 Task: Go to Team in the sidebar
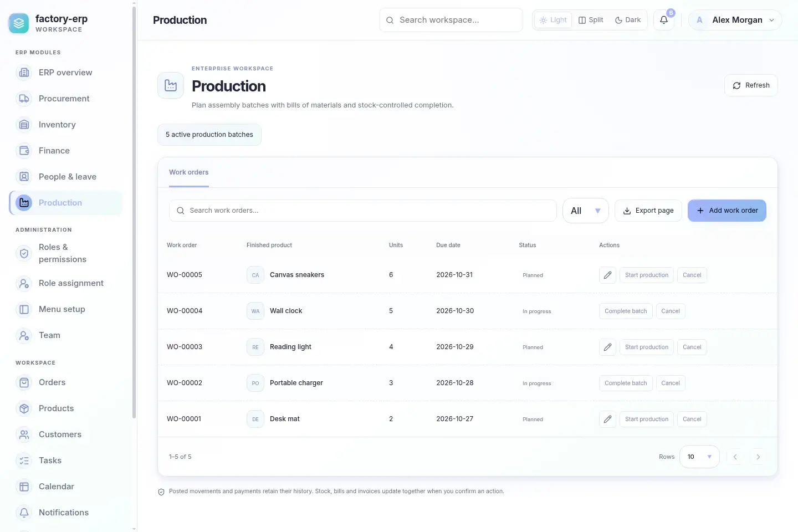pyautogui.click(x=66, y=335)
